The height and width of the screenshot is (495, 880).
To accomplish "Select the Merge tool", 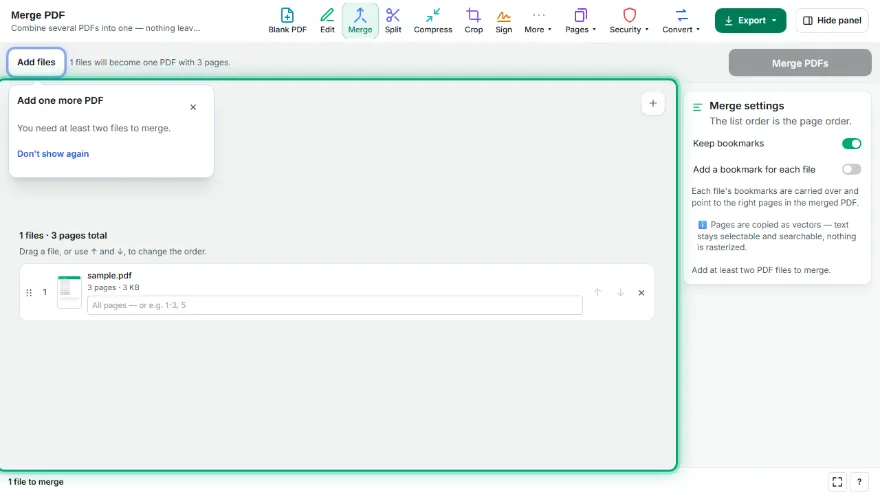I will [360, 21].
